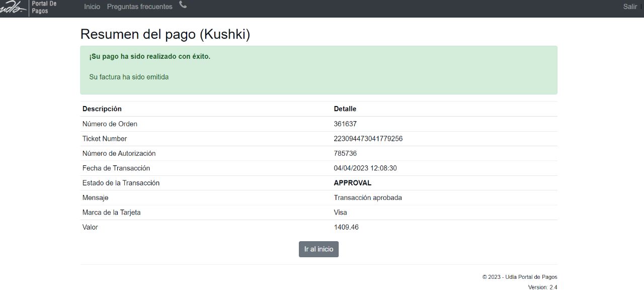Click the Ticket Number value
Image resolution: width=644 pixels, height=308 pixels.
[368, 139]
